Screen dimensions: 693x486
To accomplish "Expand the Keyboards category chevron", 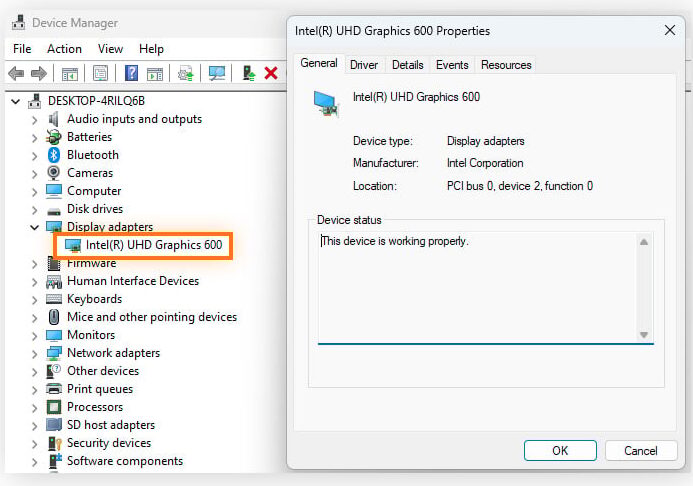I will 34,300.
